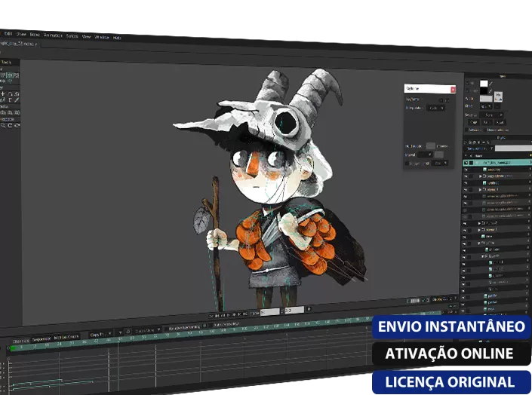This screenshot has width=532, height=395.
Task: Click the Reset button in Style panel
Action: pos(500,122)
